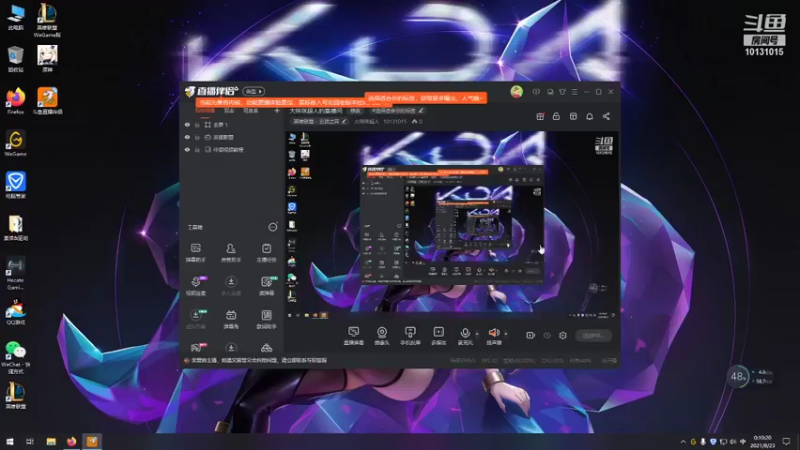Viewport: 800px width, 450px height.
Task: Open the hamburger menu in the title bar
Action: click(574, 92)
